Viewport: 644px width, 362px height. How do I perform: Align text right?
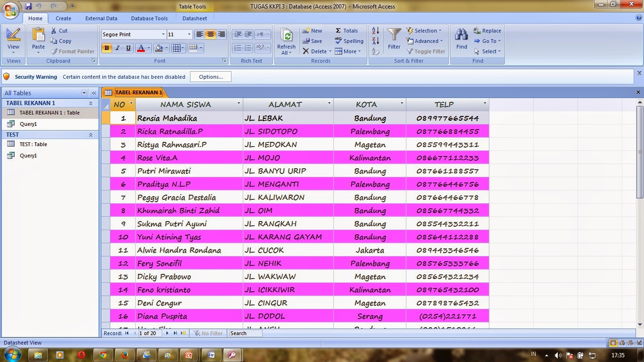tap(222, 34)
